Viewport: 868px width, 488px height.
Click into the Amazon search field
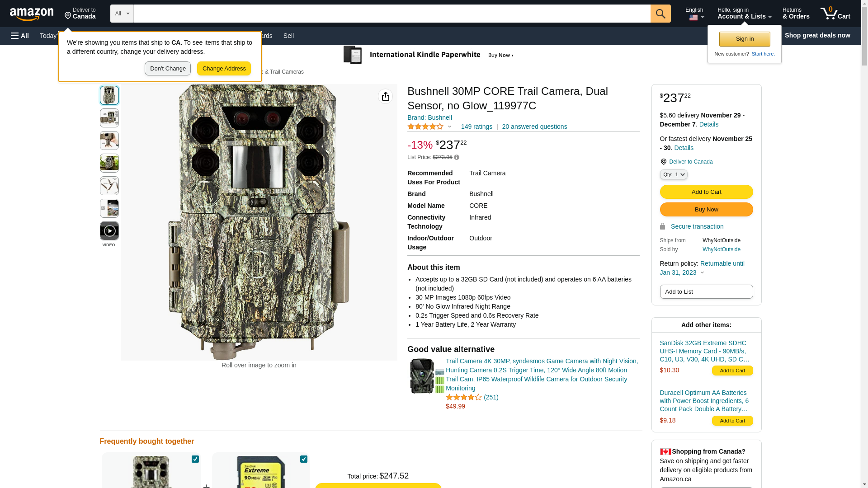pos(392,14)
